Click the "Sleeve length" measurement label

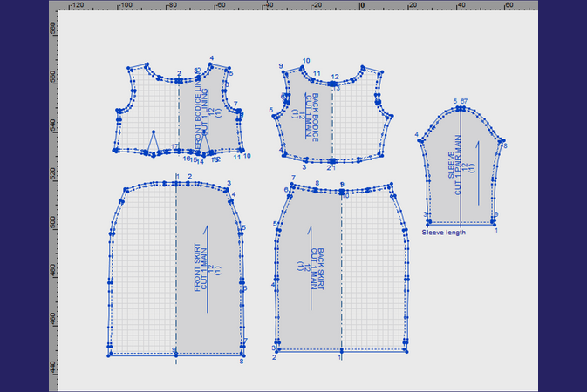click(444, 233)
